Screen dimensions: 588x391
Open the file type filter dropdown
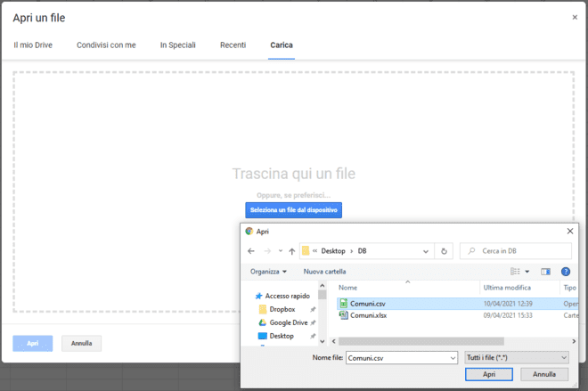tap(516, 357)
